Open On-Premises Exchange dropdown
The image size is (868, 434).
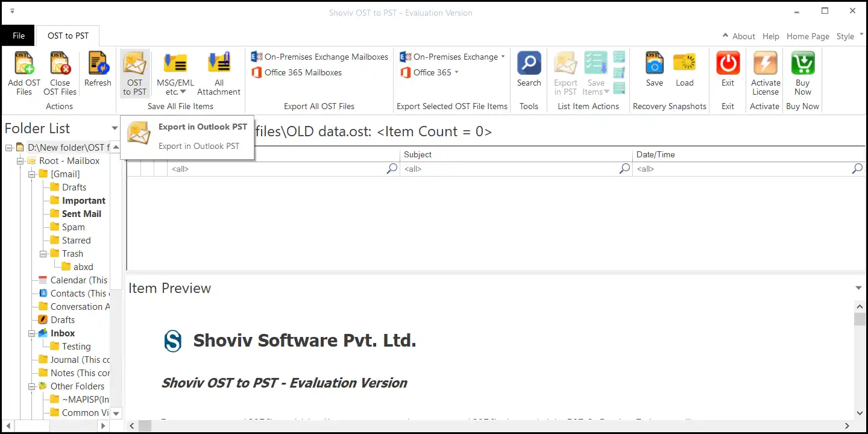pos(453,57)
